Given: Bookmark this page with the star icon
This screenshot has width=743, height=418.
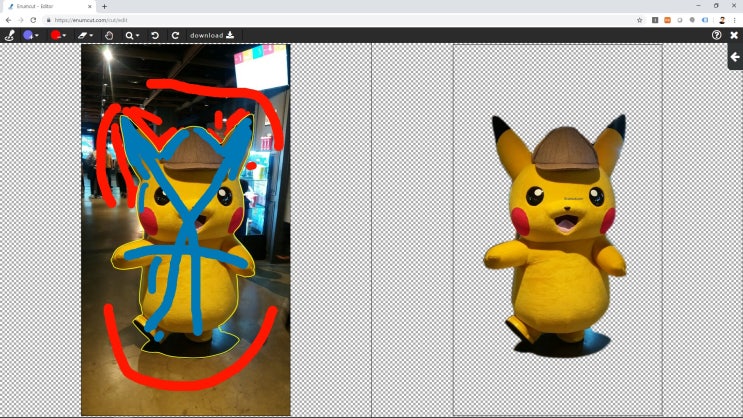Looking at the screenshot, I should (640, 20).
